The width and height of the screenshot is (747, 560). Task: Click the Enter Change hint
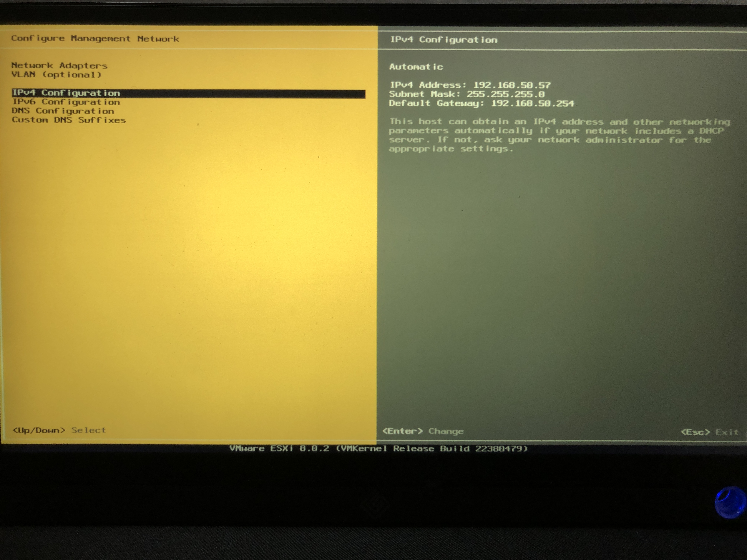tap(422, 431)
